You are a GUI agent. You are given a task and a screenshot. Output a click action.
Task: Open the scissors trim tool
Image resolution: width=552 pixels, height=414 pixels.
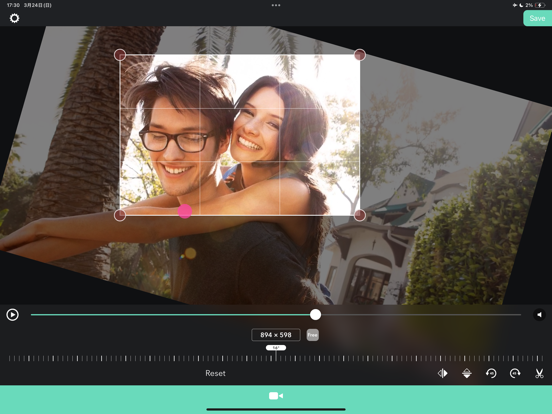point(539,373)
